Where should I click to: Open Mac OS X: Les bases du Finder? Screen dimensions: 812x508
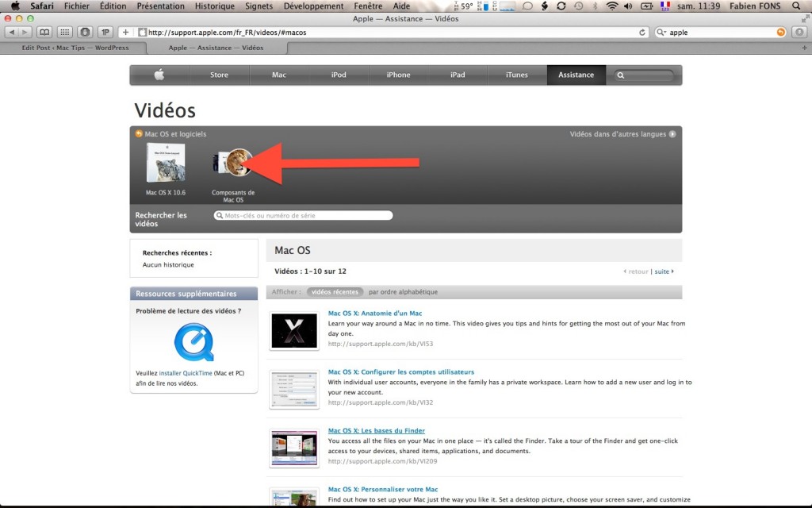[x=377, y=430]
